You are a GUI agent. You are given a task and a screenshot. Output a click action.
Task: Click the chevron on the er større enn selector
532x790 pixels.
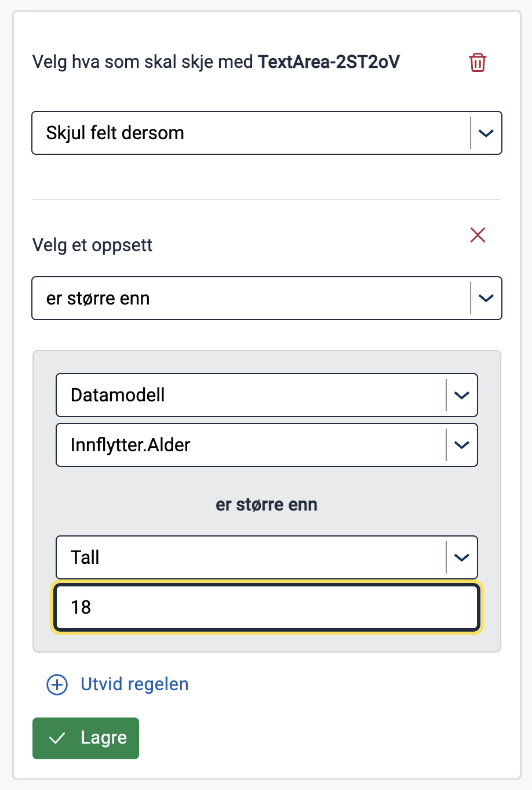point(486,298)
